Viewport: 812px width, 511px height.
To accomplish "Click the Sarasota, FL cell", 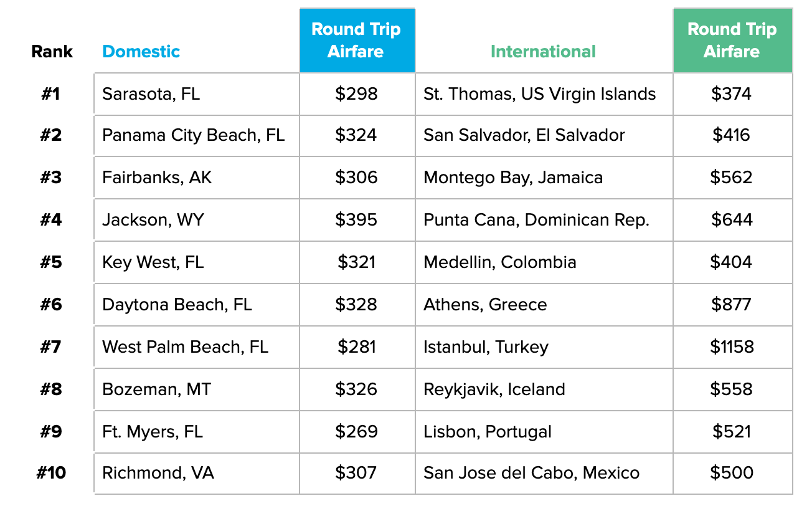I will pos(151,94).
